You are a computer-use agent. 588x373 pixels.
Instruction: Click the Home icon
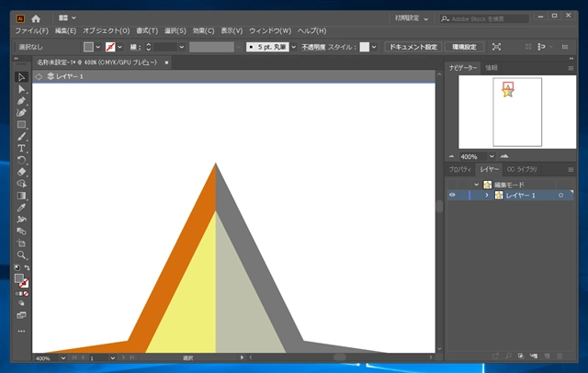coord(36,18)
